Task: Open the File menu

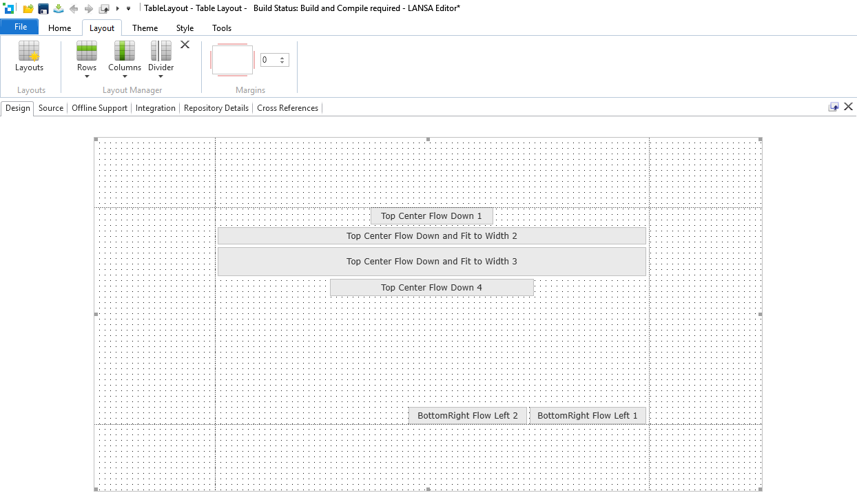Action: [x=20, y=27]
